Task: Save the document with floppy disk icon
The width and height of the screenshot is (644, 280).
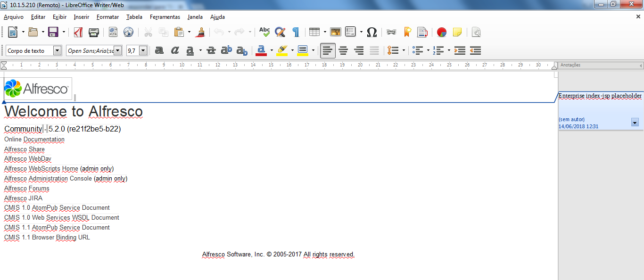Action: point(53,32)
